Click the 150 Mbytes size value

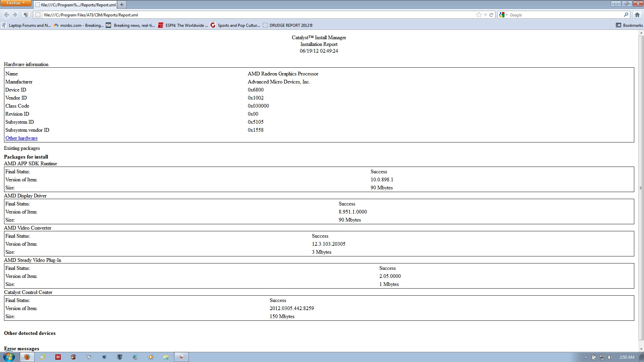coord(282,316)
